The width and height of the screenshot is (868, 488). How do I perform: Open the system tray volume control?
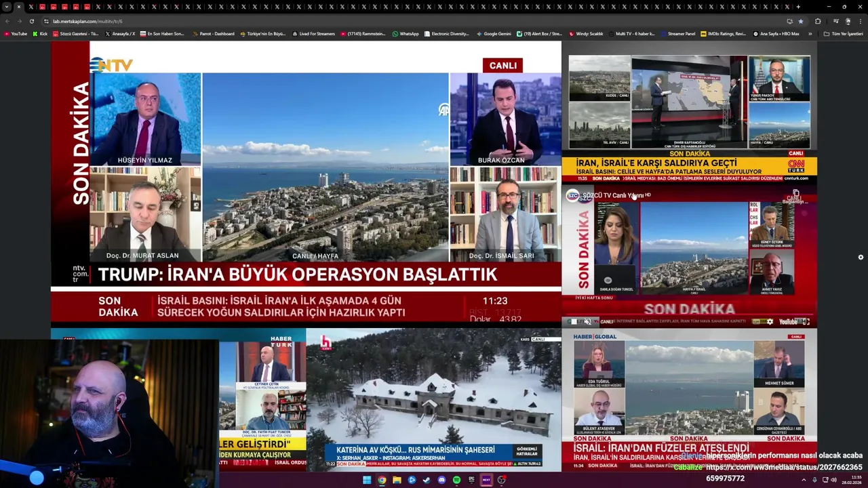tap(833, 480)
